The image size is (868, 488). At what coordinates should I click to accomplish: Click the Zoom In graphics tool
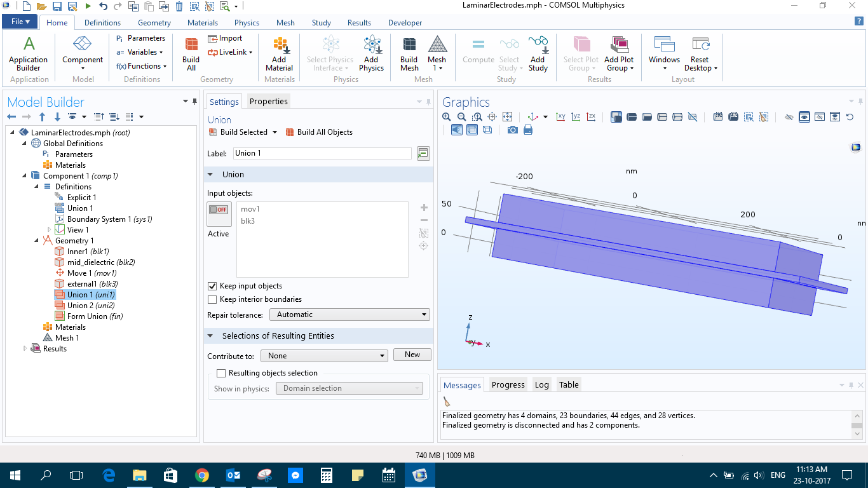(x=447, y=117)
